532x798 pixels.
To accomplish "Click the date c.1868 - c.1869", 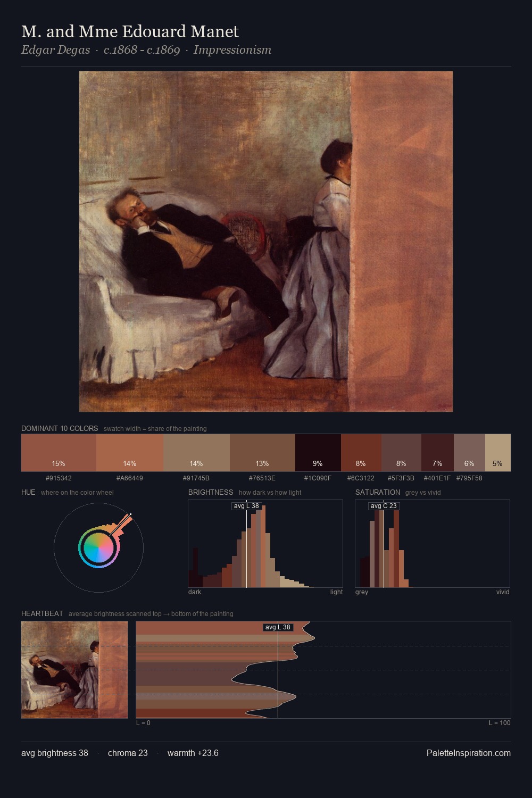I will pos(142,50).
